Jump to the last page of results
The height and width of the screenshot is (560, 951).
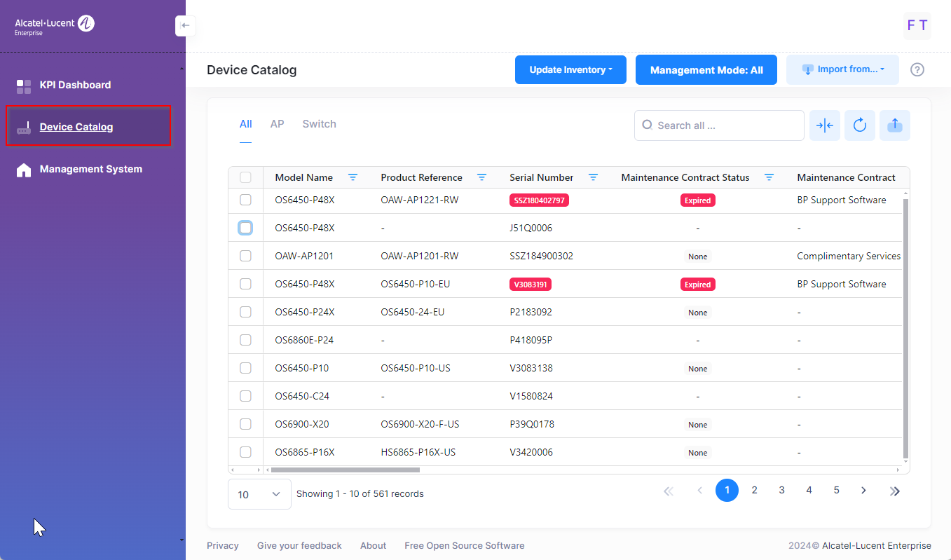895,491
